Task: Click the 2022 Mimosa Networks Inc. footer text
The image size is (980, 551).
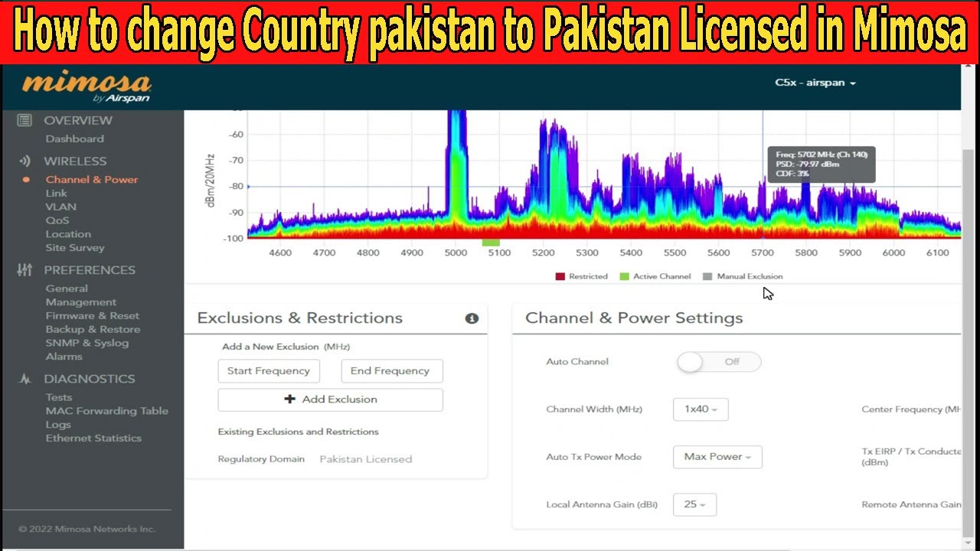Action: pyautogui.click(x=87, y=529)
